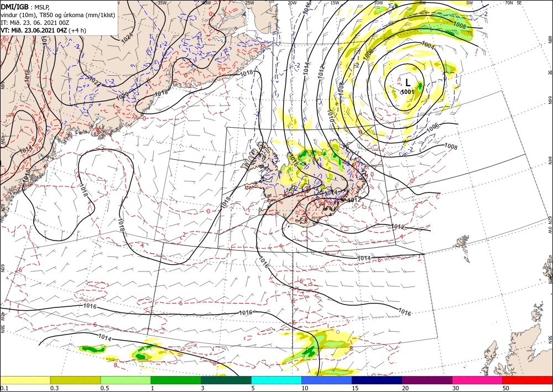
Task: Click the 1020 isobar label
Action: pyautogui.click(x=122, y=96)
